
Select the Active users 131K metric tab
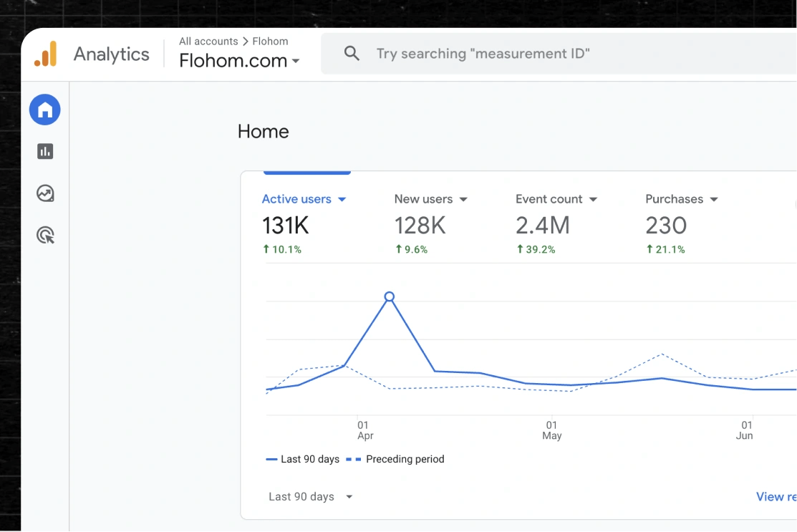pyautogui.click(x=304, y=223)
